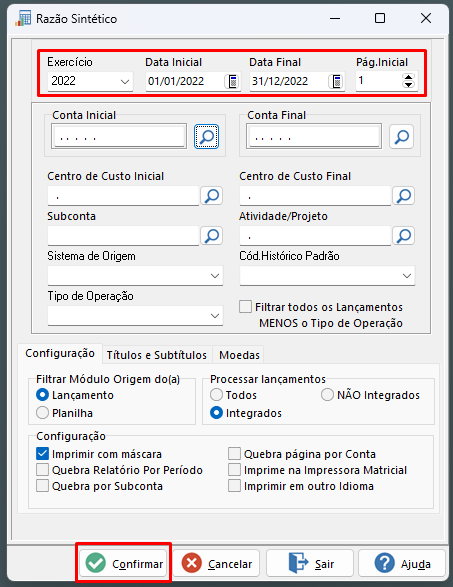The image size is (453, 587).
Task: Click the Razão Sintético window icon
Action: (23, 18)
